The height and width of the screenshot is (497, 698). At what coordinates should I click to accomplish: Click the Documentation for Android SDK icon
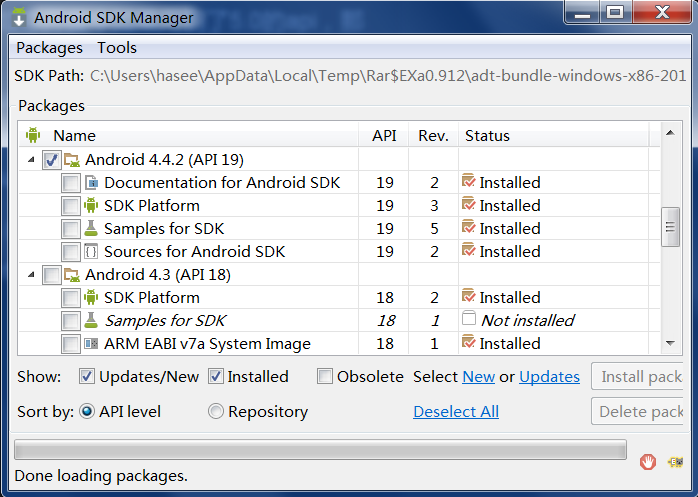91,182
